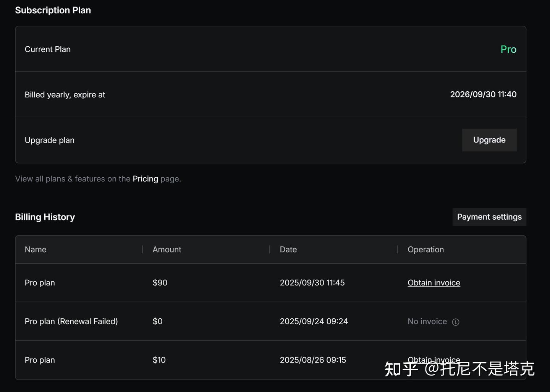Click the Operation column header
The height and width of the screenshot is (392, 550).
(x=425, y=249)
